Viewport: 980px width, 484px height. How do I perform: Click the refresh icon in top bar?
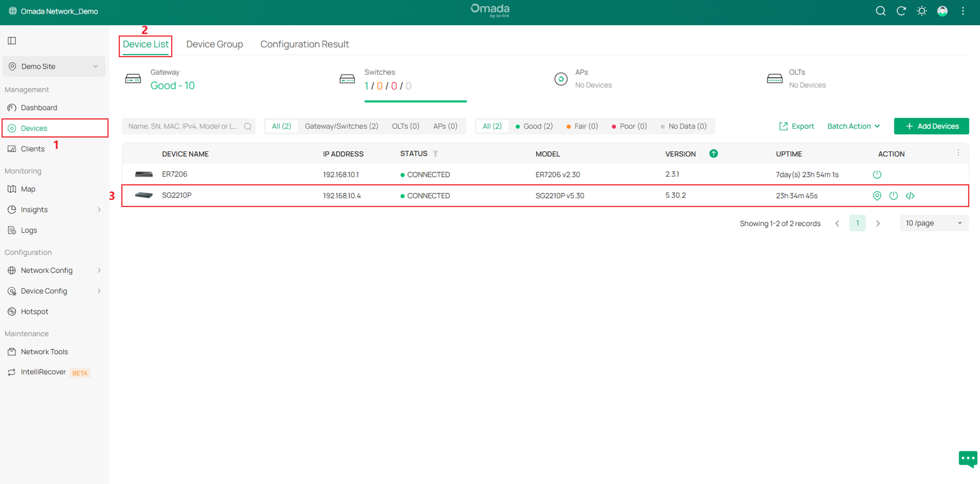pos(901,11)
